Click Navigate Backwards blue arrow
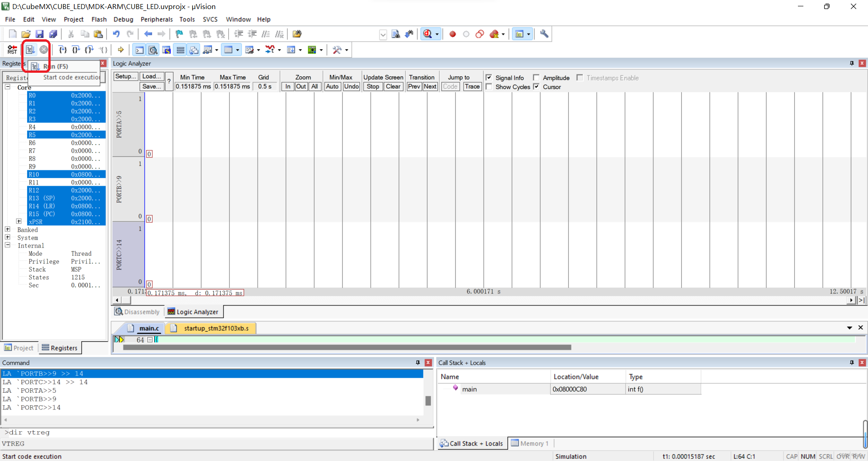Image resolution: width=868 pixels, height=461 pixels. [x=148, y=34]
